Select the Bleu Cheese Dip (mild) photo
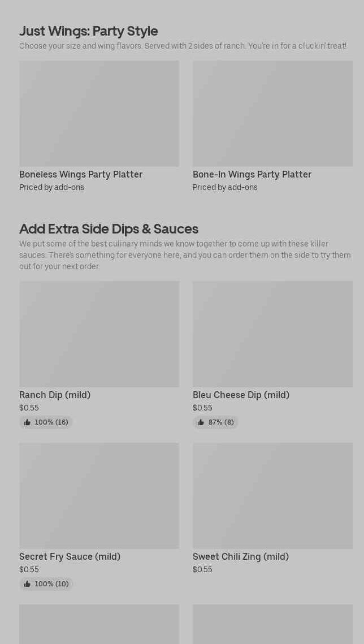The width and height of the screenshot is (364, 644). (272, 334)
